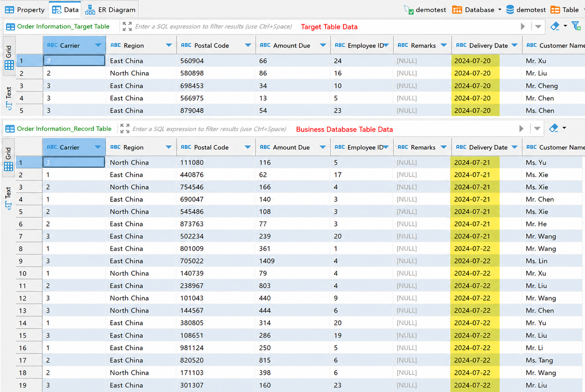The image size is (585, 392).
Task: Focus the Record Table SQL filter field
Action: [209, 129]
